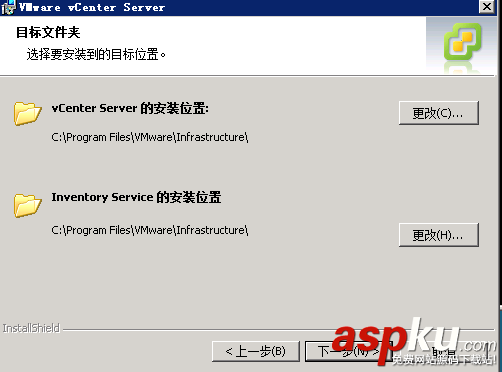Viewport: 502px width, 372px height.
Task: Click the vCenter Server path C:\Program Files\VMware\Infrastructure\
Action: click(150, 137)
